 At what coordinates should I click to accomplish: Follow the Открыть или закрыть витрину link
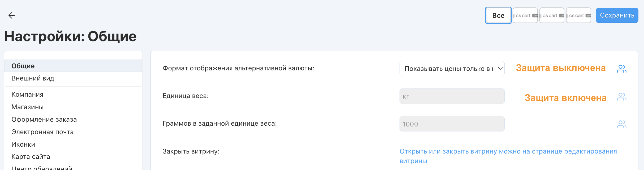point(508,152)
